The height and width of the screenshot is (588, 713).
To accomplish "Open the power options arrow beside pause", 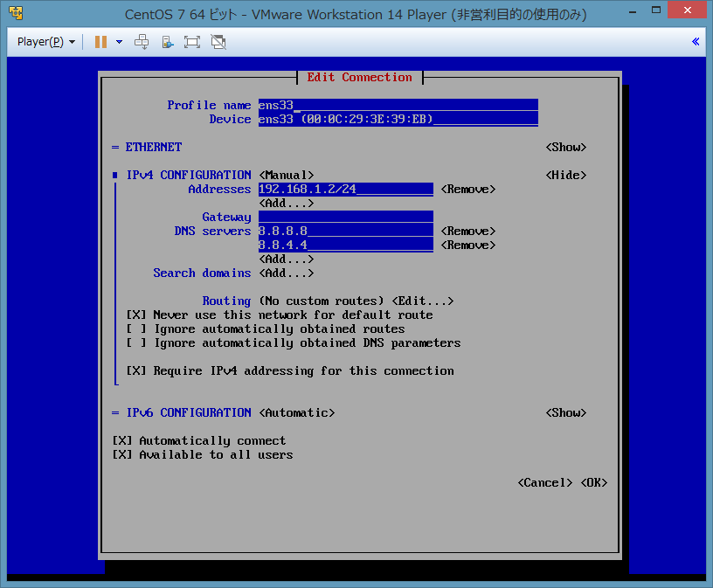I will coord(119,41).
